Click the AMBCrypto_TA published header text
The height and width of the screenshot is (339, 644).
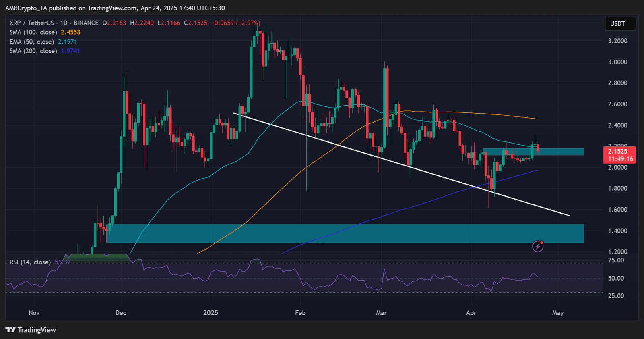(x=115, y=8)
